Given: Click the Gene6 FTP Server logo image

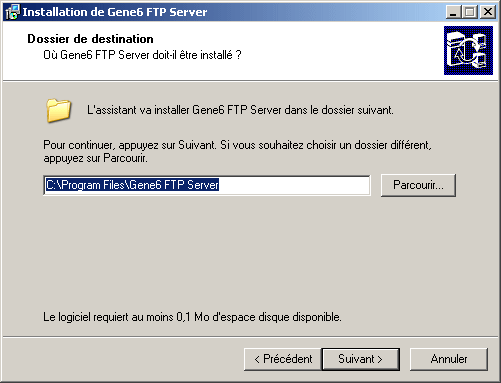Looking at the screenshot, I should (x=468, y=50).
